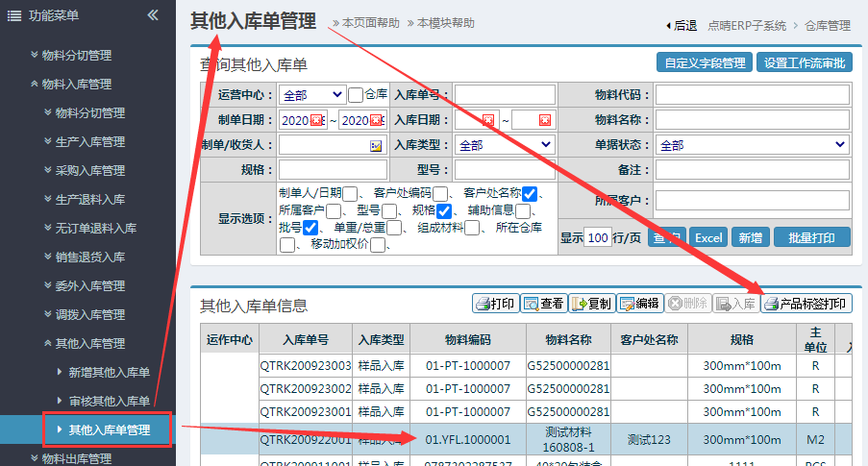
Task: Clear the 入库日期 start date with red icon
Action: [x=488, y=120]
